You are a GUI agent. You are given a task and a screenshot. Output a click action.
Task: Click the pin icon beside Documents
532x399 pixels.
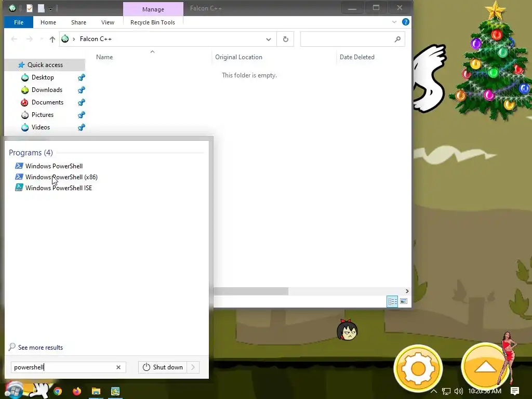[82, 102]
